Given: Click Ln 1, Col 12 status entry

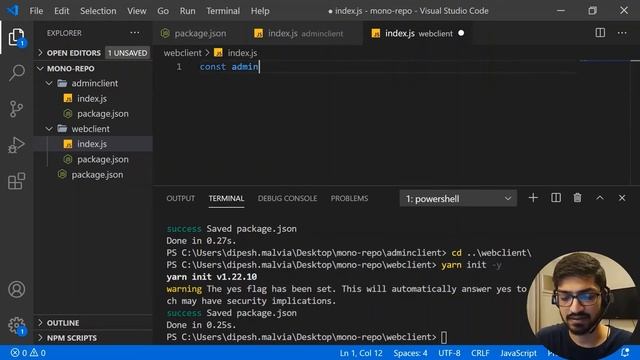Looking at the screenshot, I should [361, 353].
